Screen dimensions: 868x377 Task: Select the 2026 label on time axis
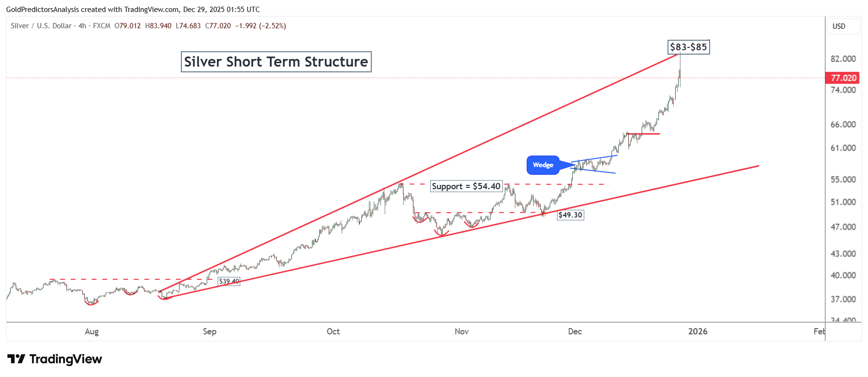click(x=698, y=331)
